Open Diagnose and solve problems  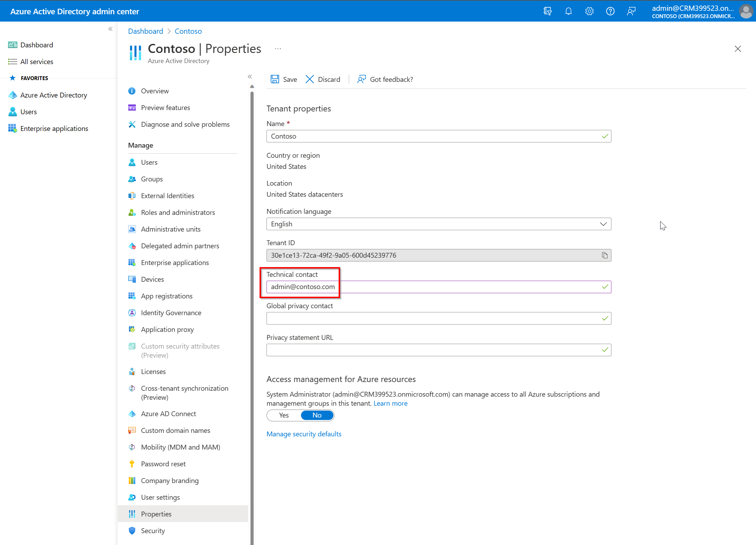[185, 124]
